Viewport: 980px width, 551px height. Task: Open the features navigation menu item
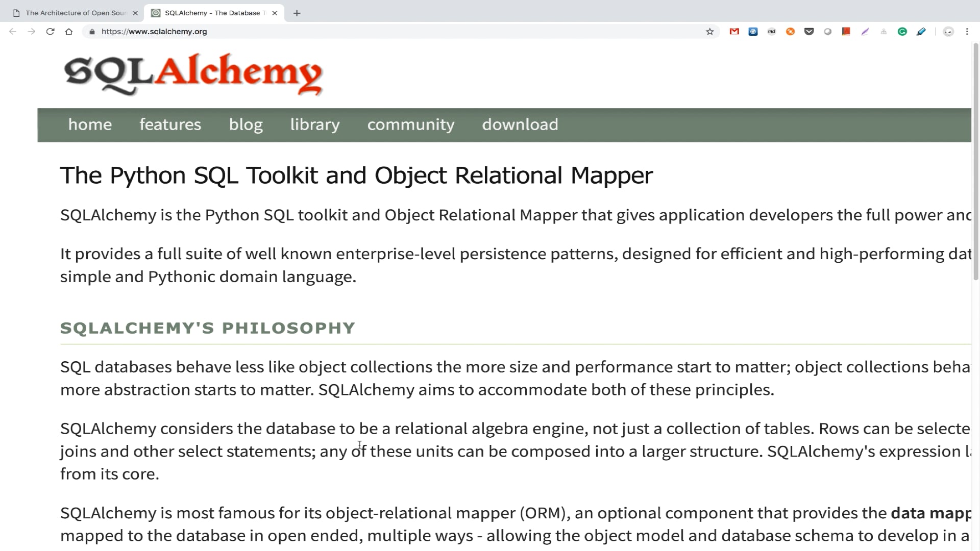pos(170,124)
